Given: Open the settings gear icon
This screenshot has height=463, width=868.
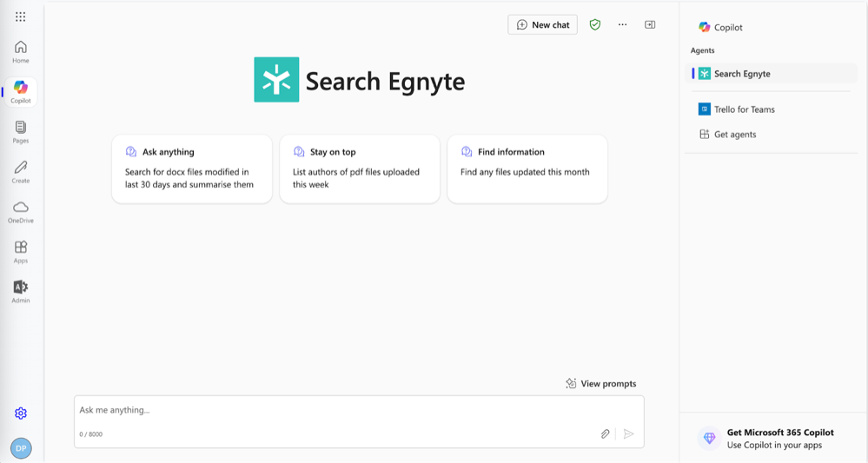Looking at the screenshot, I should point(21,413).
